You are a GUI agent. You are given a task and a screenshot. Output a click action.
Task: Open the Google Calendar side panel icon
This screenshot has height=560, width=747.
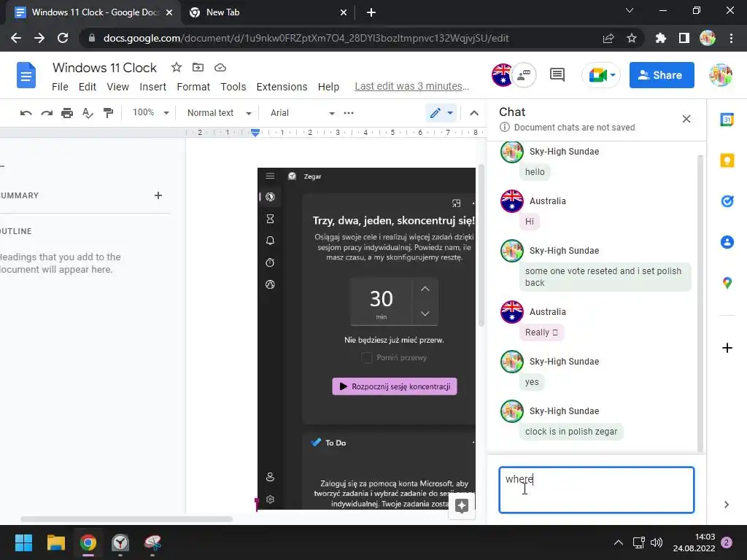pyautogui.click(x=727, y=120)
